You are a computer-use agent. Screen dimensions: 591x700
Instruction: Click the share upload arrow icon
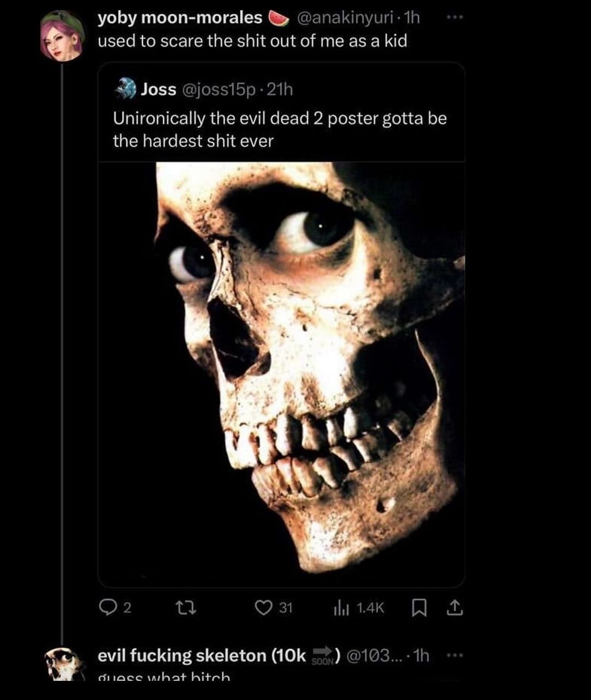(x=455, y=608)
